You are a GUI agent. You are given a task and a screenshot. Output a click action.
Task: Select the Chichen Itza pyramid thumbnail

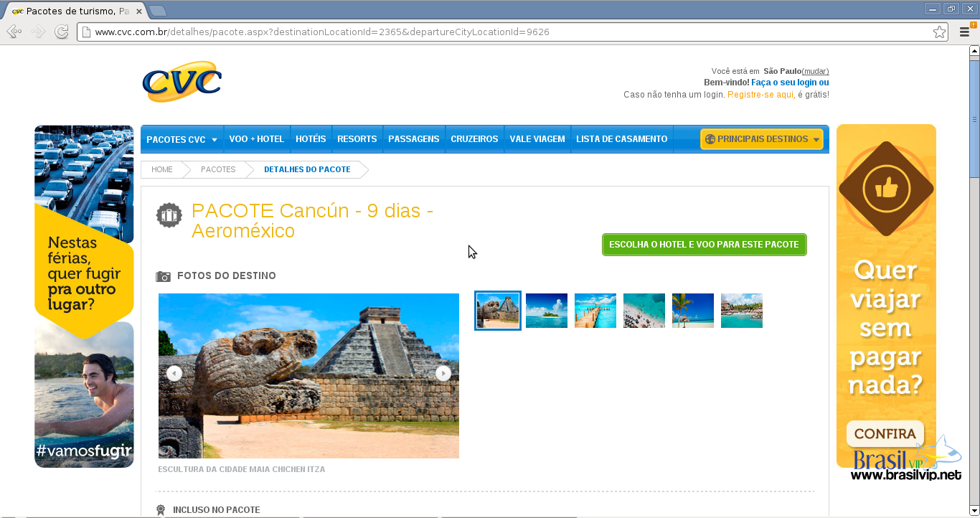click(498, 311)
